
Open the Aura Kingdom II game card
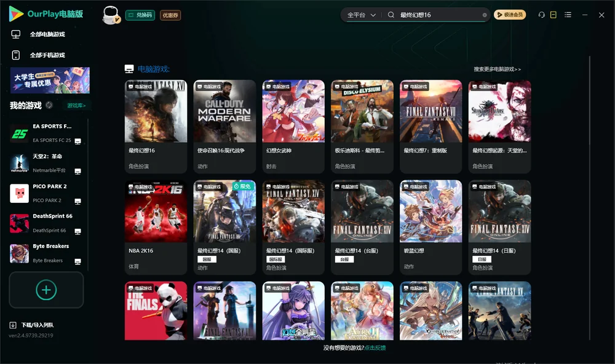(x=362, y=311)
